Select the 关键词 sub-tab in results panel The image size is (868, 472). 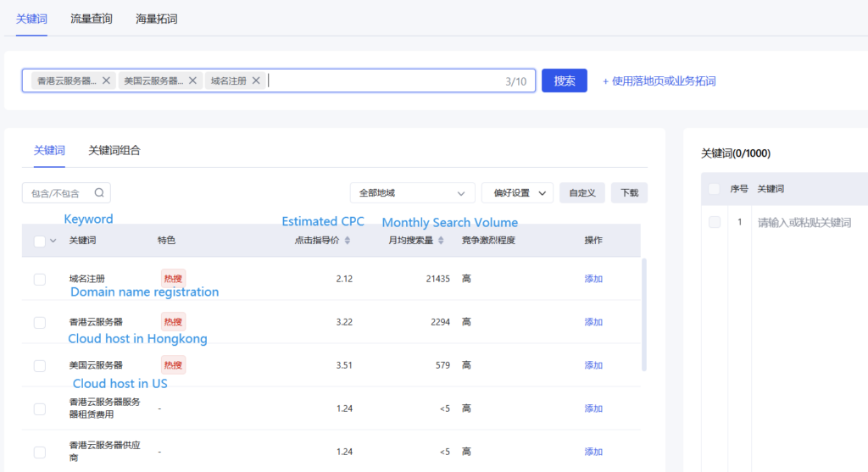pyautogui.click(x=49, y=151)
